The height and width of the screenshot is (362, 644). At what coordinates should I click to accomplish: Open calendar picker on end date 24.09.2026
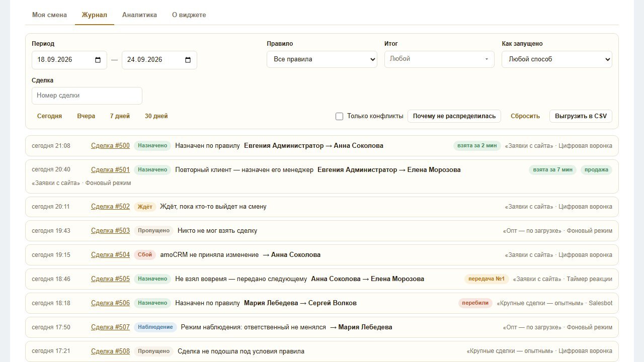pos(188,60)
